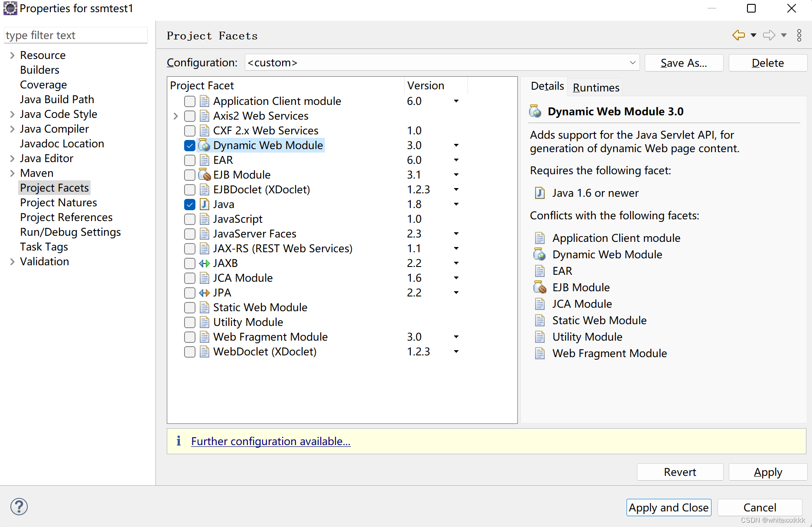This screenshot has width=812, height=527.
Task: Uncheck the Dynamic Web Module checkbox
Action: pyautogui.click(x=190, y=146)
